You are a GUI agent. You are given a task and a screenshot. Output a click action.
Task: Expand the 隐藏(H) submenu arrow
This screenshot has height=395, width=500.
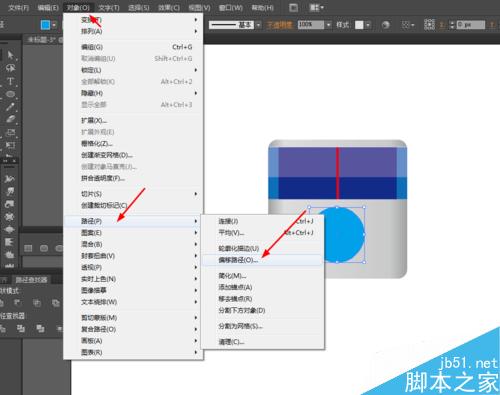click(196, 93)
